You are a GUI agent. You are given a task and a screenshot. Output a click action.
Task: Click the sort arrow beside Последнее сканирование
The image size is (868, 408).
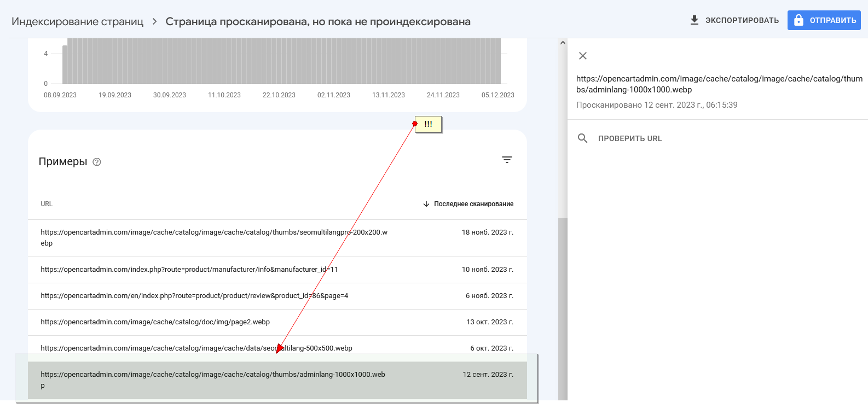[426, 204]
